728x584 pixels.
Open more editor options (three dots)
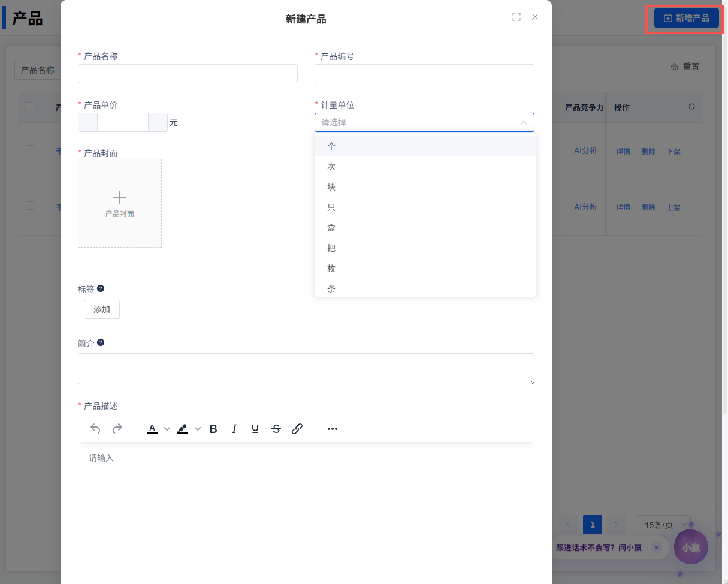click(333, 429)
